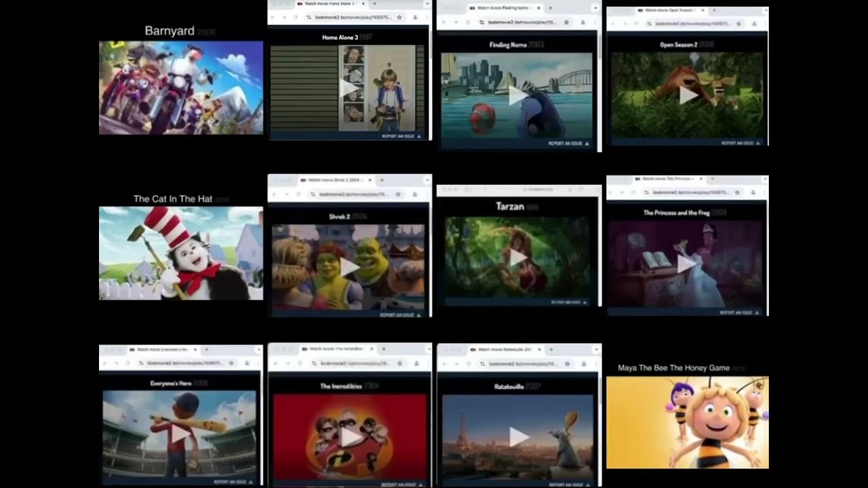Open profile icon in Incredibles window

click(415, 363)
